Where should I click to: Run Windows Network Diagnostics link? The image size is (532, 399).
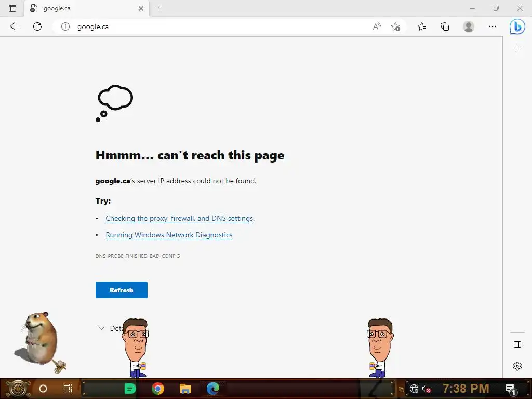(x=169, y=235)
